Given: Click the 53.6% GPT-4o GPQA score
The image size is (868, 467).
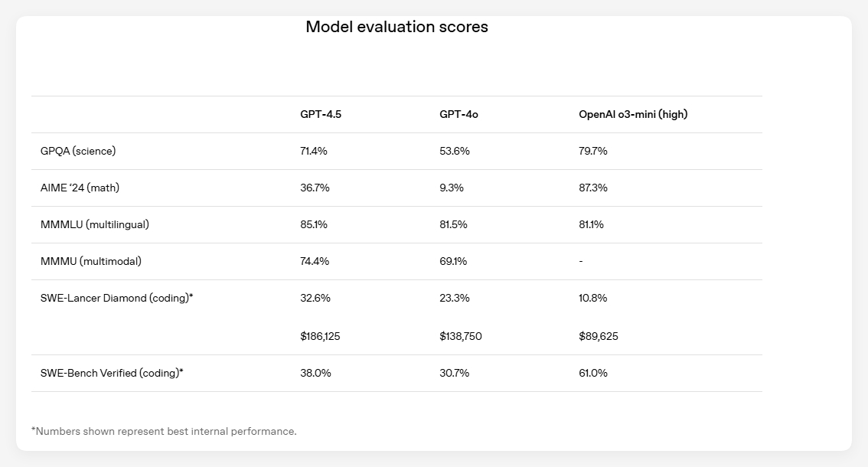Looking at the screenshot, I should 455,151.
